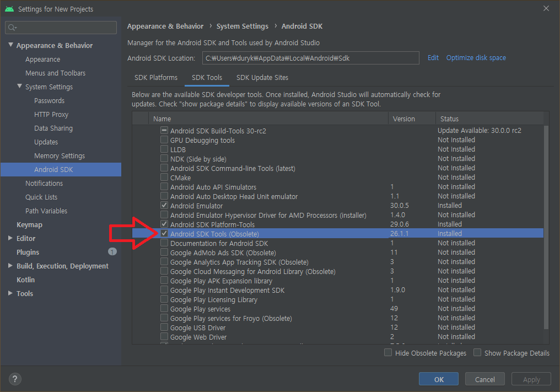
Task: Enable Show Package Details checkbox
Action: coord(477,352)
